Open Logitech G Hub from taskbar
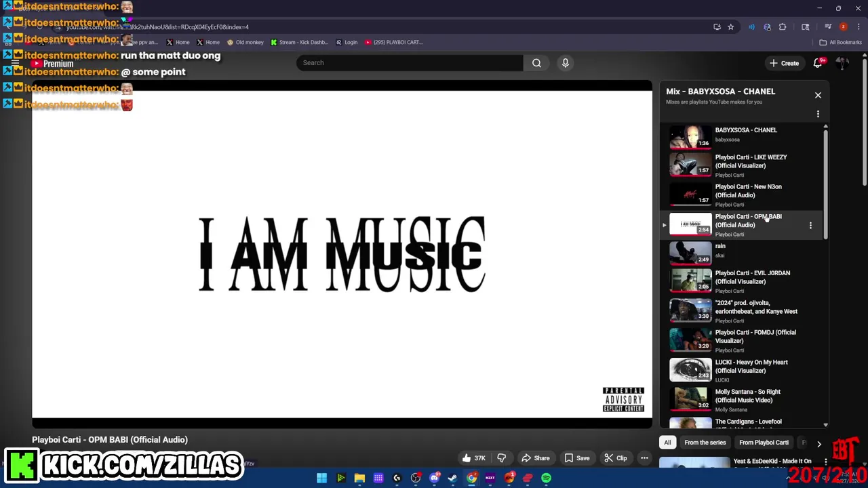Screen dimensions: 868x488 click(x=397, y=478)
